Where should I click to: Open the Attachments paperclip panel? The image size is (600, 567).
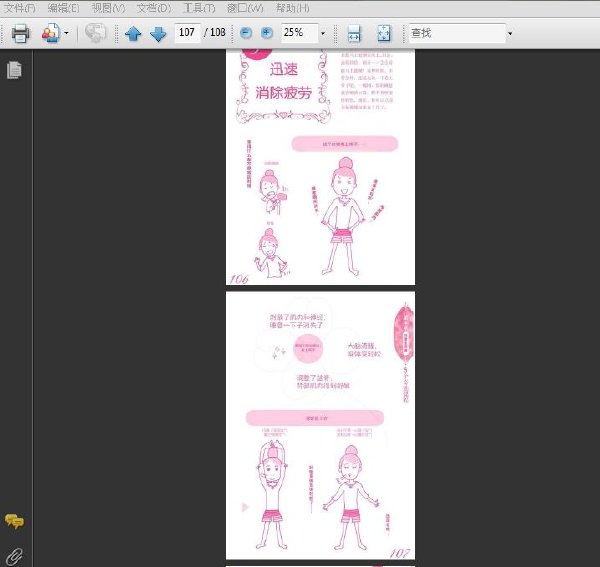tap(15, 557)
